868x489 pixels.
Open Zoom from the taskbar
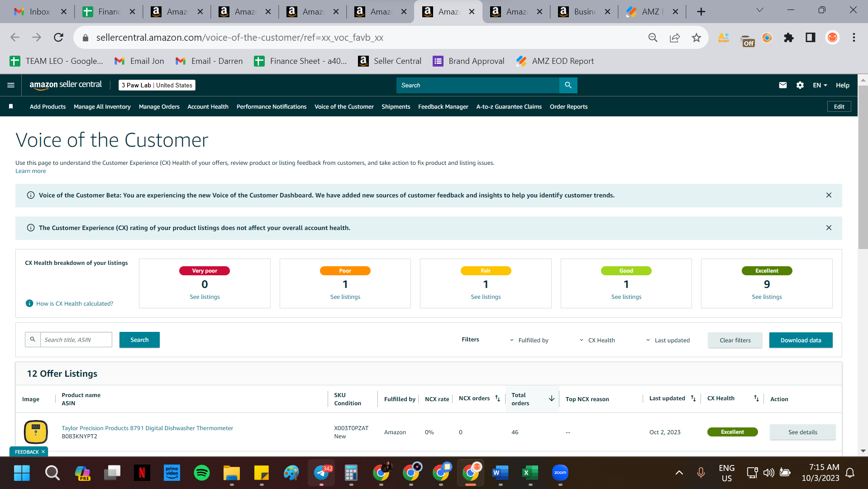coord(560,473)
